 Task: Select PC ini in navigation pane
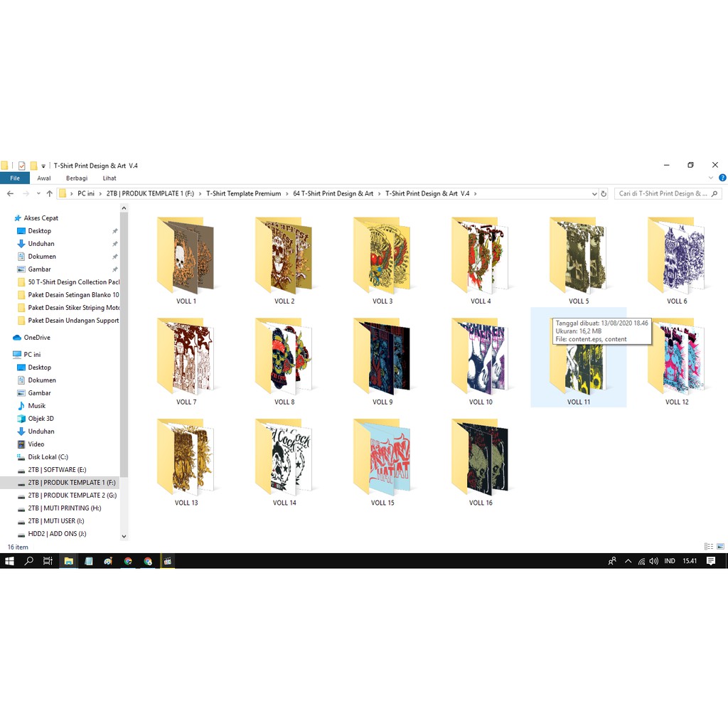pyautogui.click(x=32, y=354)
